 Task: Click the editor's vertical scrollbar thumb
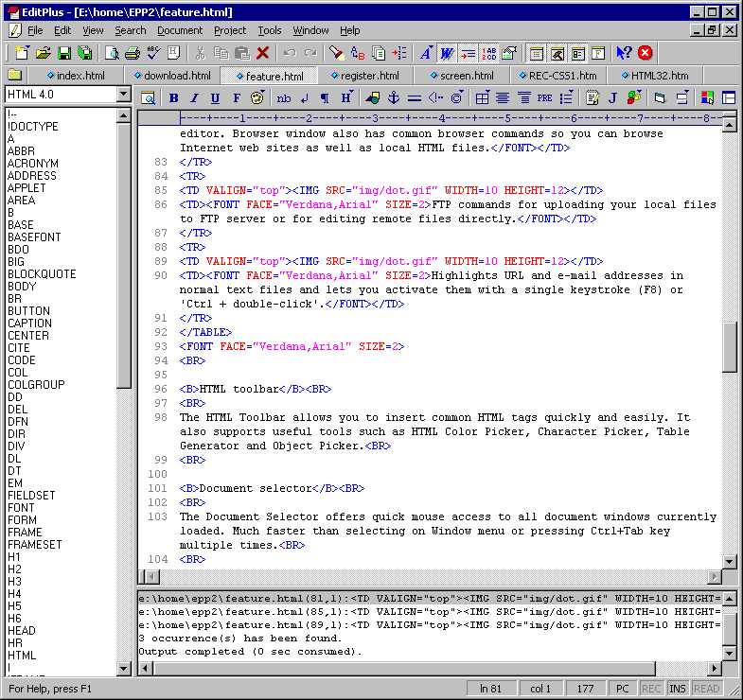730,346
